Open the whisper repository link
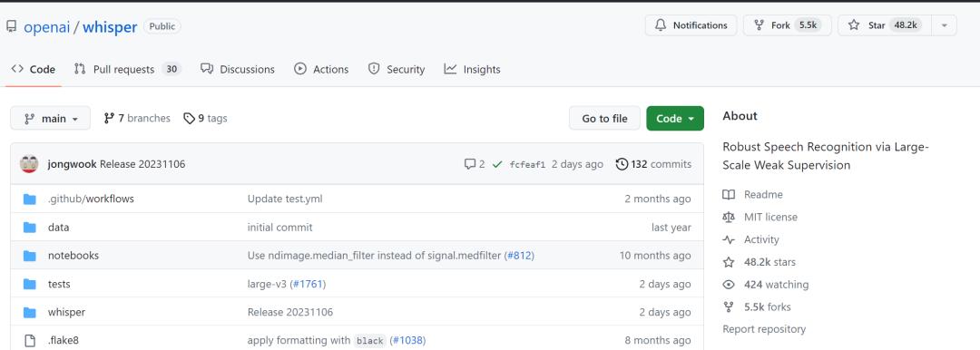The image size is (980, 350). point(110,27)
